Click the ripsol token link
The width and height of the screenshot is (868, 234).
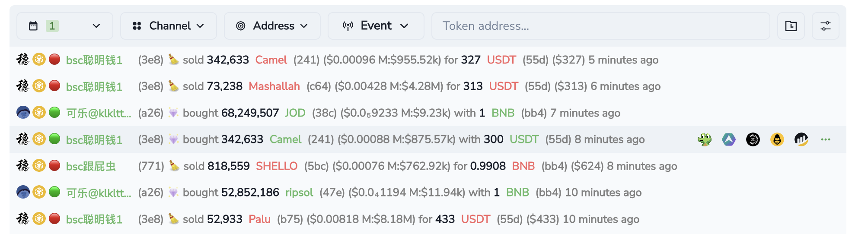[299, 193]
